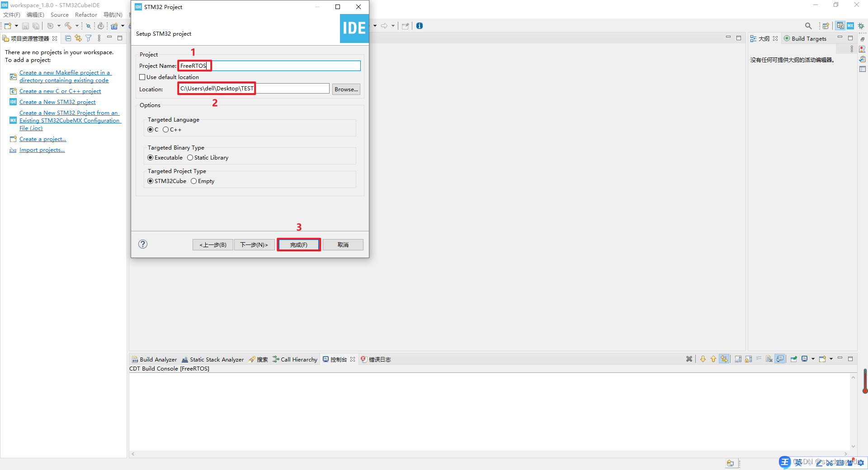This screenshot has height=470, width=868.
Task: Click the 下一步(N)> button
Action: [254, 244]
